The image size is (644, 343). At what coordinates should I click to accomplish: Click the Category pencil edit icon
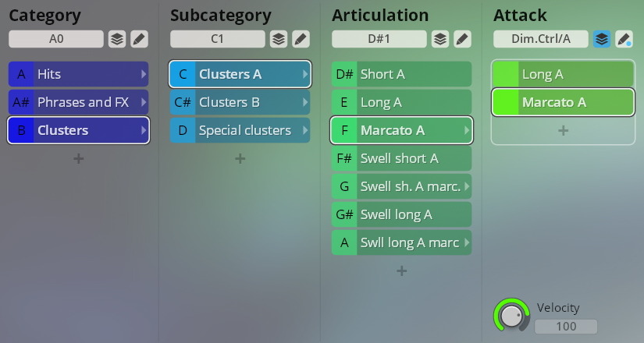[x=139, y=39]
